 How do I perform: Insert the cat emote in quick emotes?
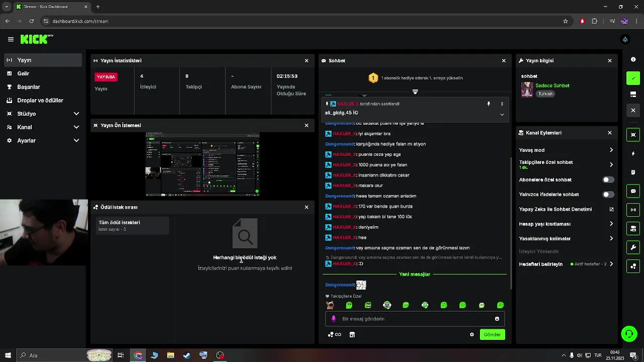coord(330,305)
